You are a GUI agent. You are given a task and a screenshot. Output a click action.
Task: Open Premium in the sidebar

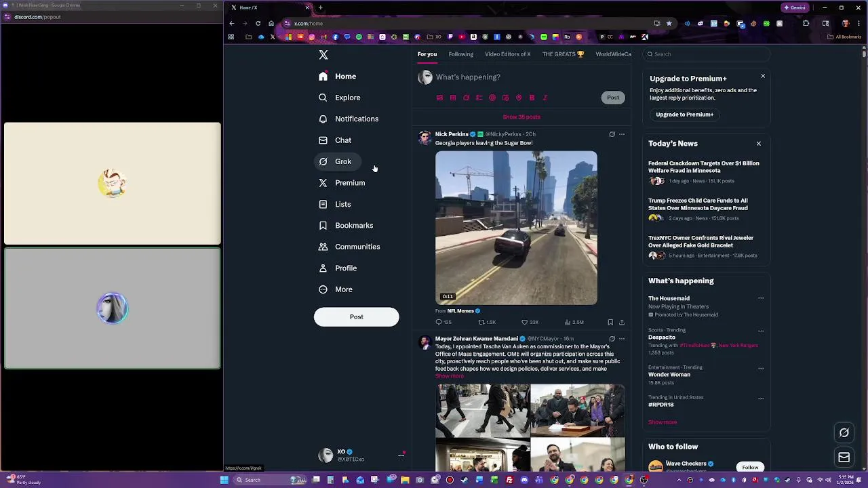(x=342, y=183)
